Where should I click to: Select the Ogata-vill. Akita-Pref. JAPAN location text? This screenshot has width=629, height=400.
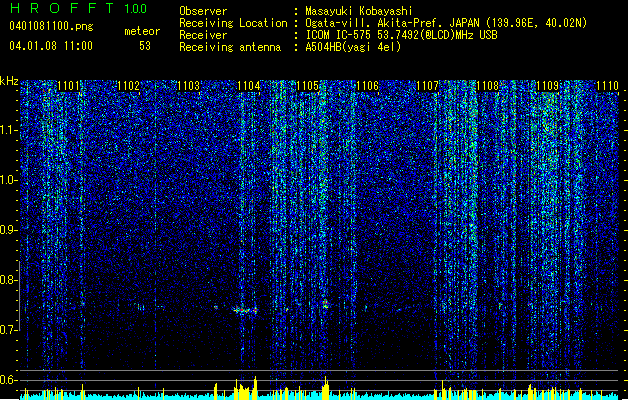coord(446,23)
